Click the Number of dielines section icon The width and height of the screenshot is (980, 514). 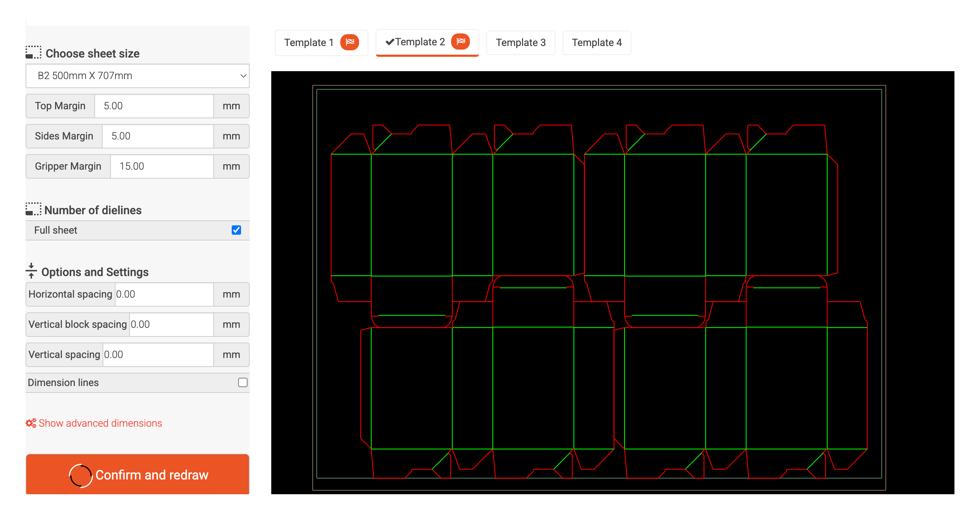point(33,209)
